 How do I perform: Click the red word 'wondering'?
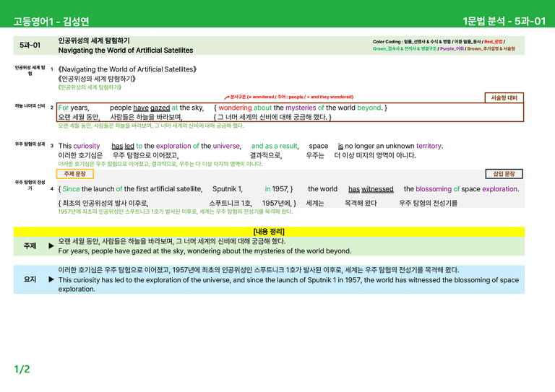click(x=235, y=108)
